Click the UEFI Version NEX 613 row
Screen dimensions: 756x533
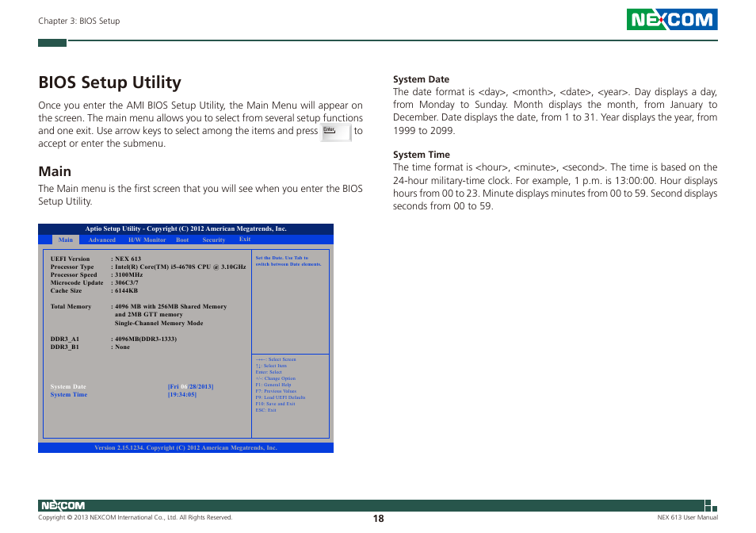click(x=95, y=259)
